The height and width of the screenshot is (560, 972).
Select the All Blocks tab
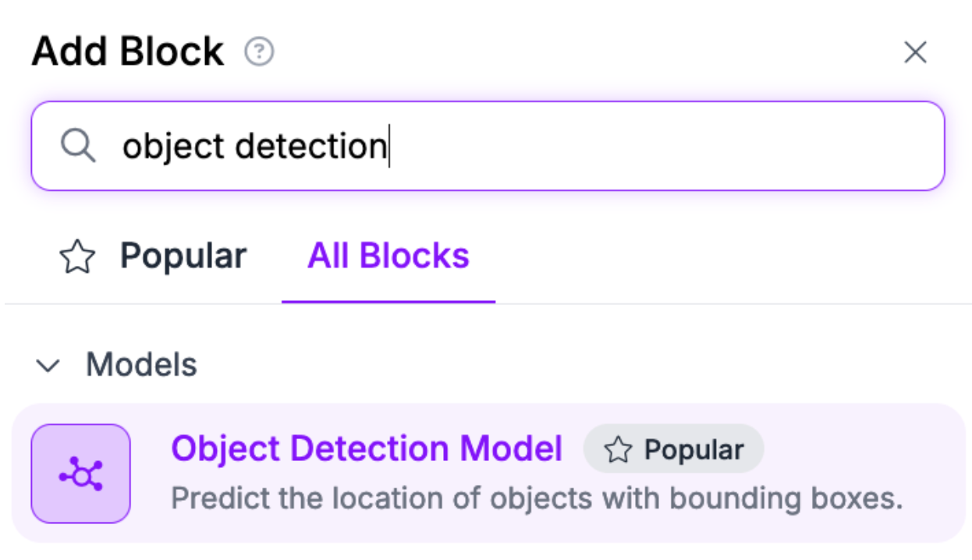[x=388, y=257]
